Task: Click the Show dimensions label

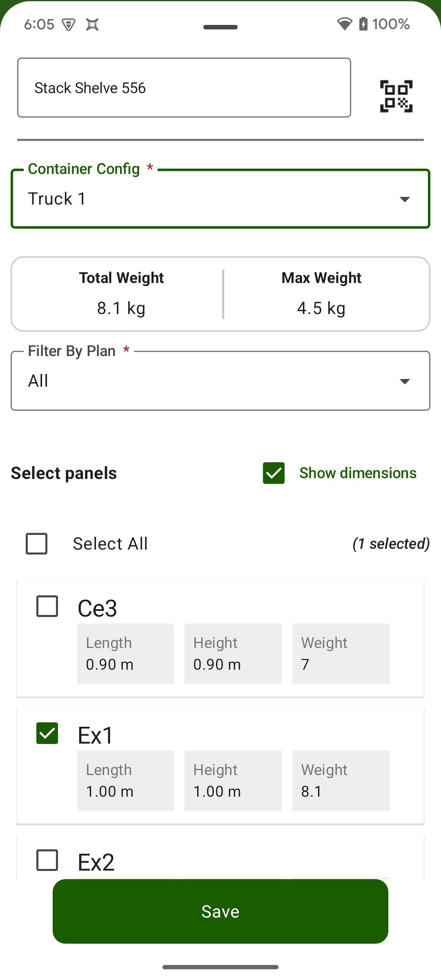Action: point(358,473)
